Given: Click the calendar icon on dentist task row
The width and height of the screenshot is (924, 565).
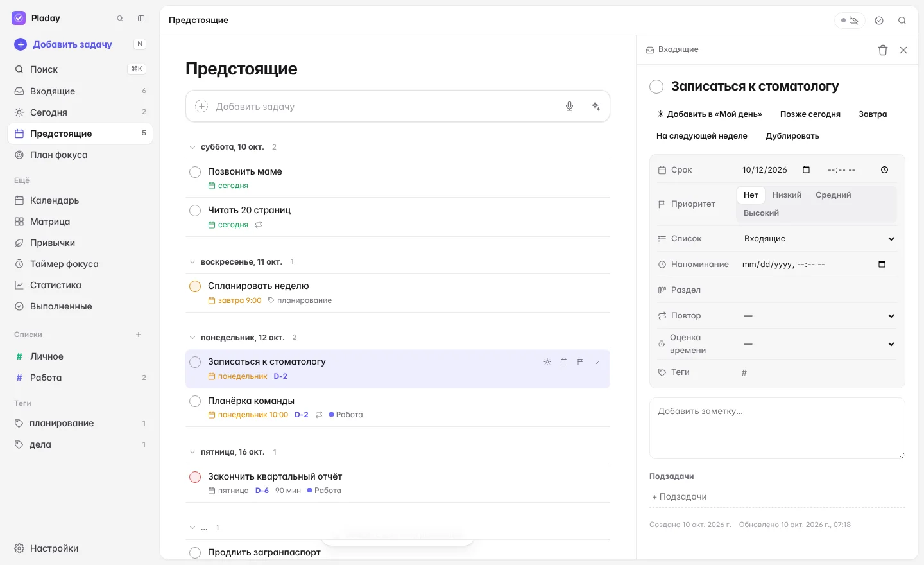Looking at the screenshot, I should pyautogui.click(x=564, y=362).
